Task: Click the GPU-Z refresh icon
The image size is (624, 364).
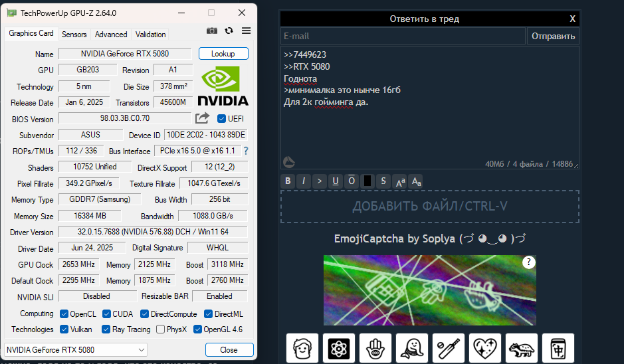Action: tap(229, 31)
